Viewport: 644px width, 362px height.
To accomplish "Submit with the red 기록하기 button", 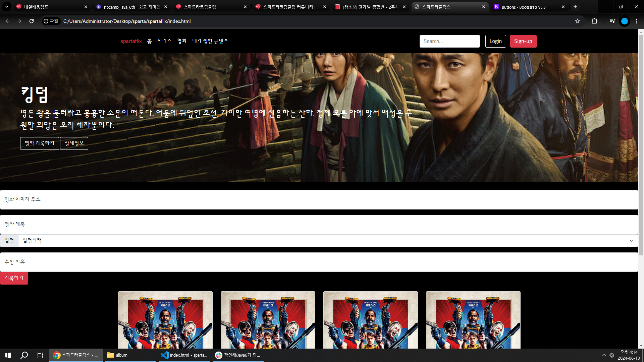I will [x=14, y=278].
